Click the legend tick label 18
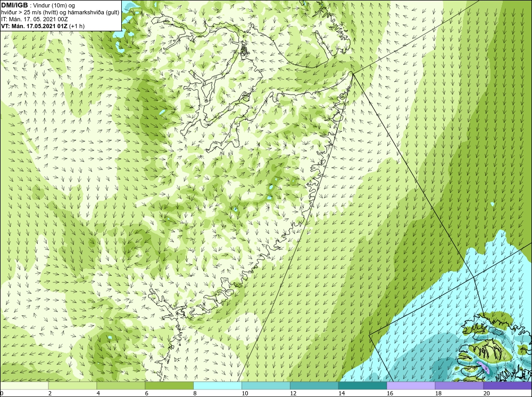 438,393
